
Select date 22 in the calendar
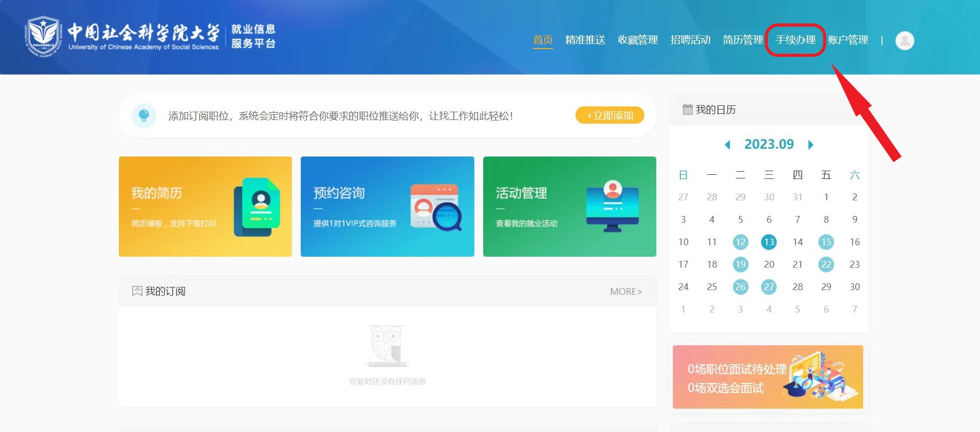(826, 265)
